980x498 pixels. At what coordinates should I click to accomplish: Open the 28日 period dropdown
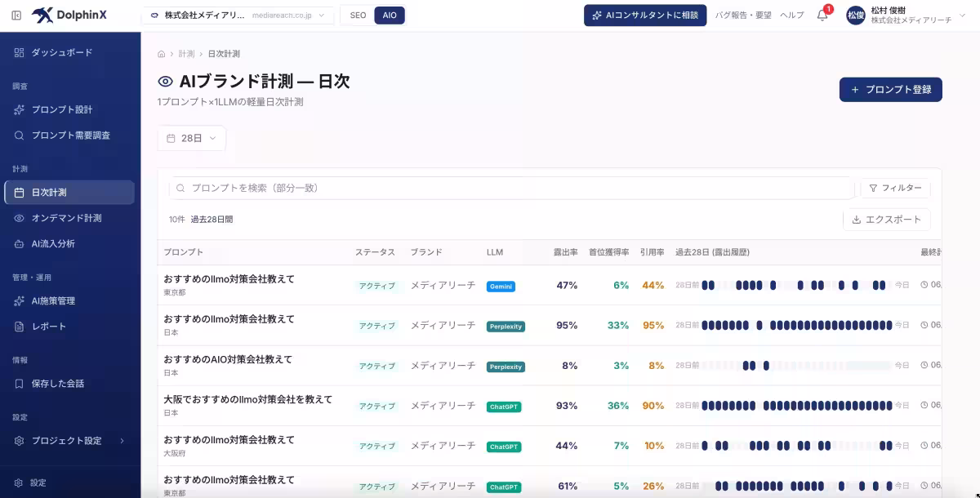point(192,139)
